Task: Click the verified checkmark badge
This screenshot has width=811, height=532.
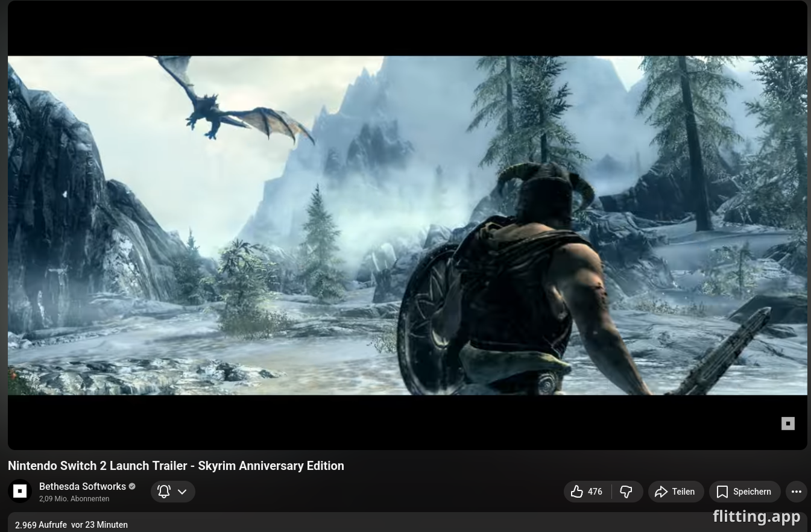Action: [x=131, y=486]
